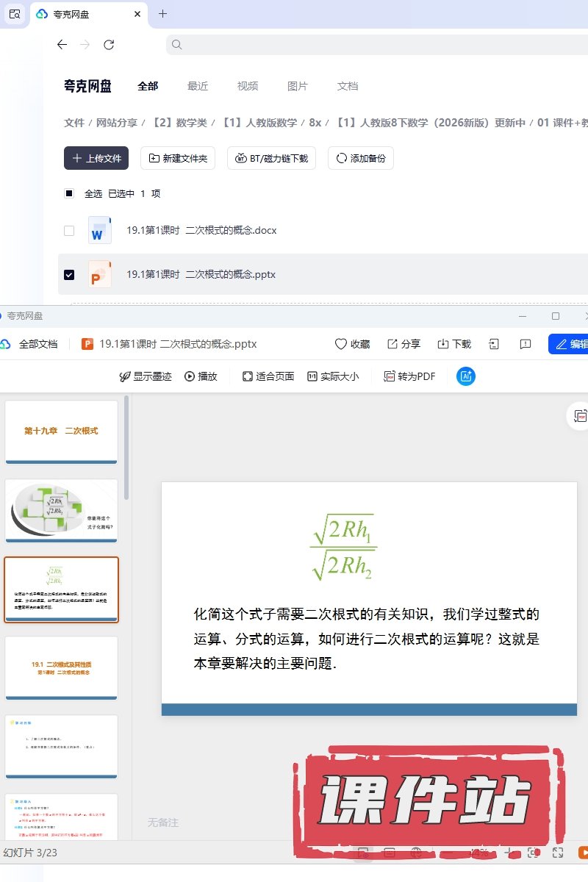Toggle the 全选 select all checkbox
This screenshot has width=588, height=882.
coord(69,194)
